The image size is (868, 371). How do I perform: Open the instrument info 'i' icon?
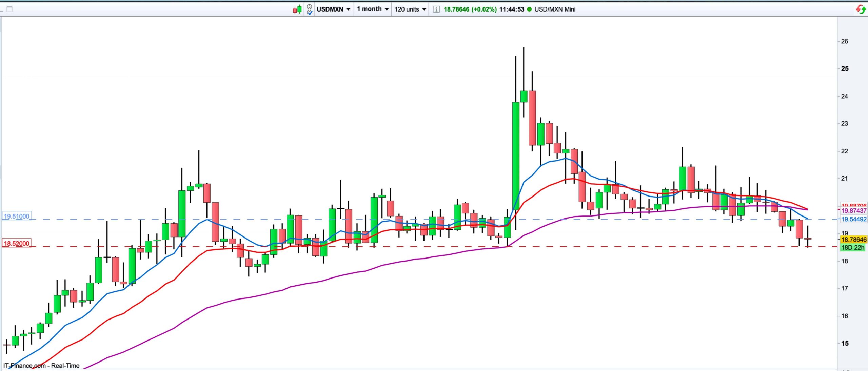436,9
